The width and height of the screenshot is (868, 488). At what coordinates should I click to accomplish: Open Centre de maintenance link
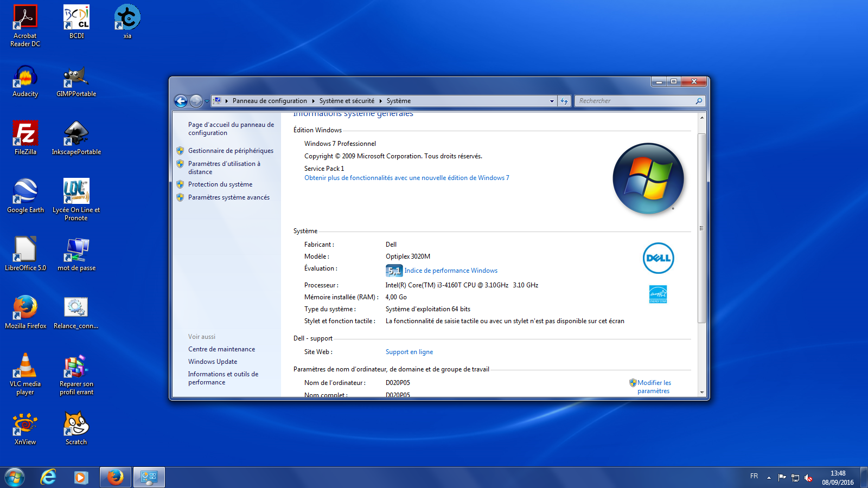[x=221, y=349]
